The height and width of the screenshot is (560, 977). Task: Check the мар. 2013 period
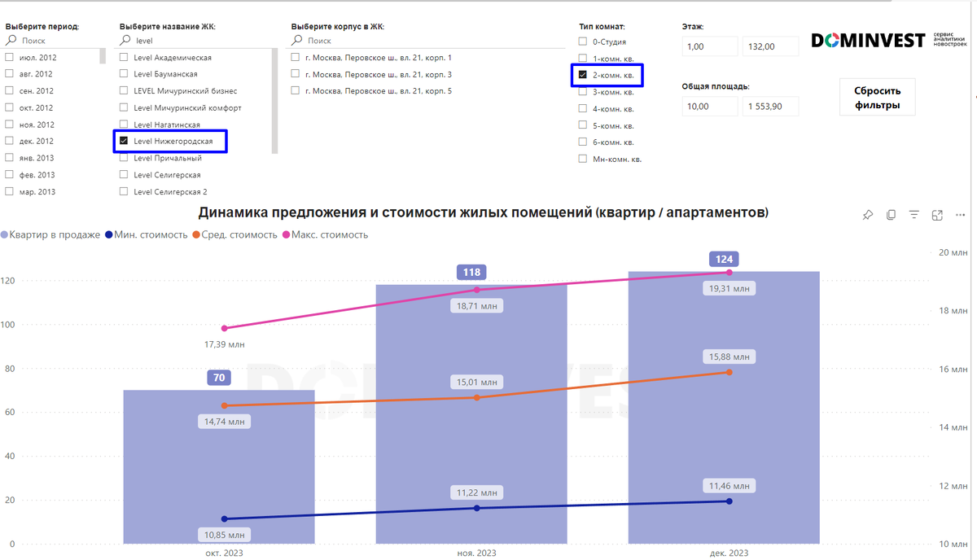(x=10, y=191)
